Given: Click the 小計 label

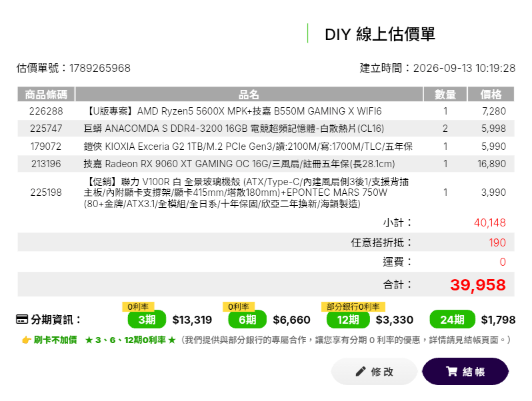Looking at the screenshot, I should click(397, 222).
